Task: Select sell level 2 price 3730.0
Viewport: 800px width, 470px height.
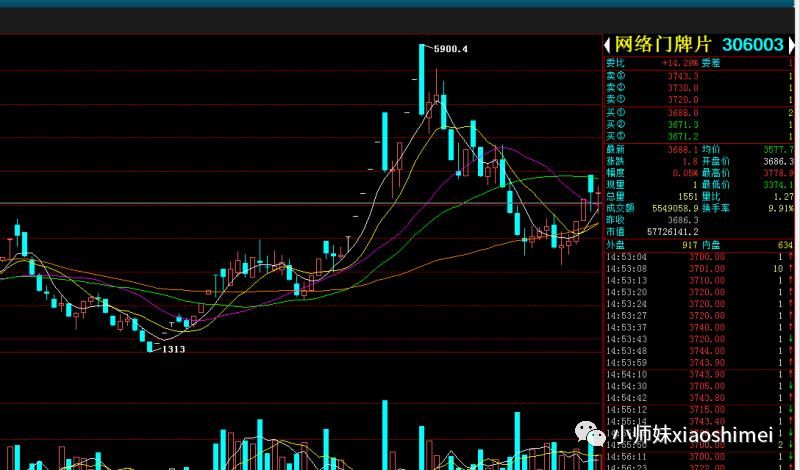Action: click(683, 88)
